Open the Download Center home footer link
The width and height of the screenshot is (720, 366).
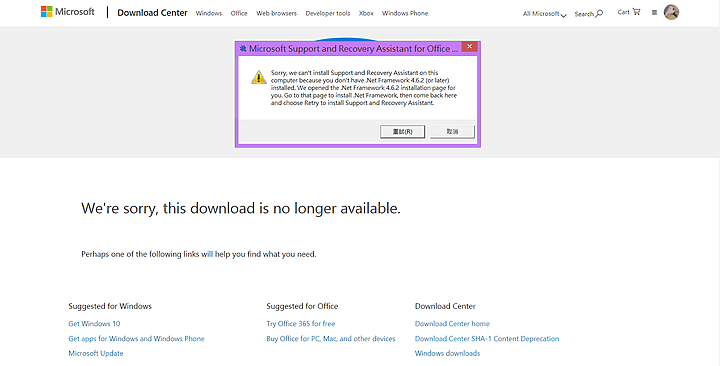(x=452, y=324)
